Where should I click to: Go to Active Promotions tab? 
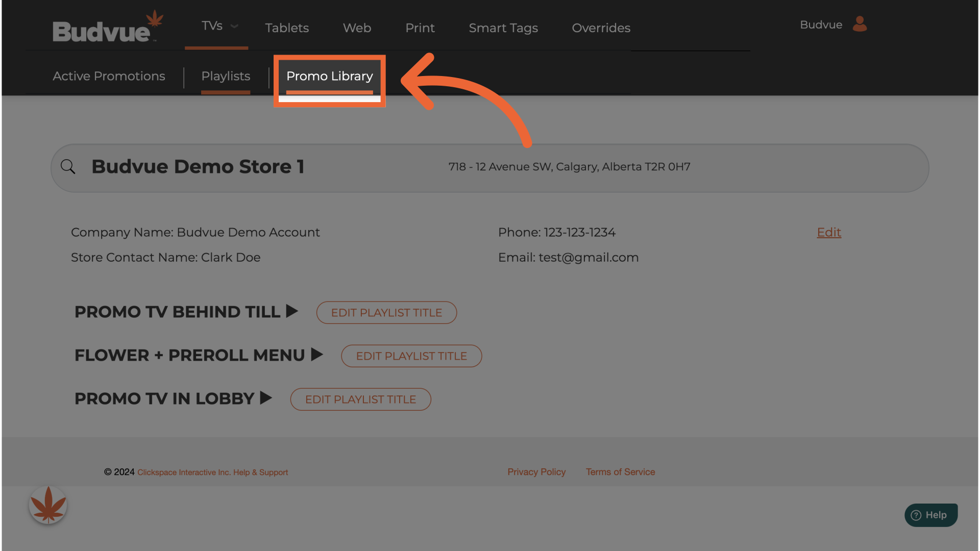coord(109,77)
